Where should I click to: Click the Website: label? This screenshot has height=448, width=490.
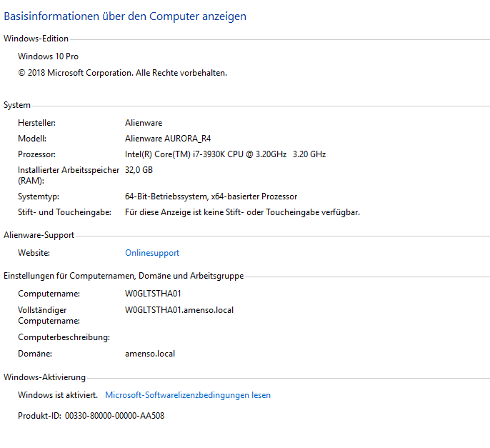[x=34, y=253]
